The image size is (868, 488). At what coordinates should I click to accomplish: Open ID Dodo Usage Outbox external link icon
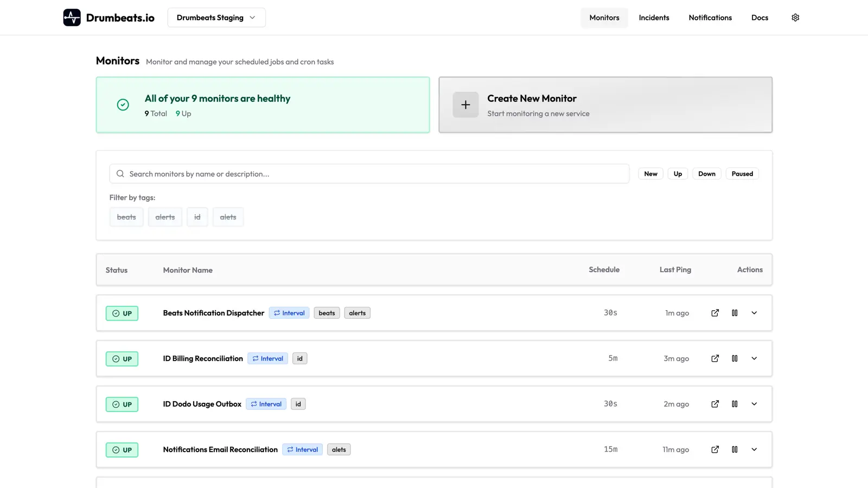click(x=715, y=404)
